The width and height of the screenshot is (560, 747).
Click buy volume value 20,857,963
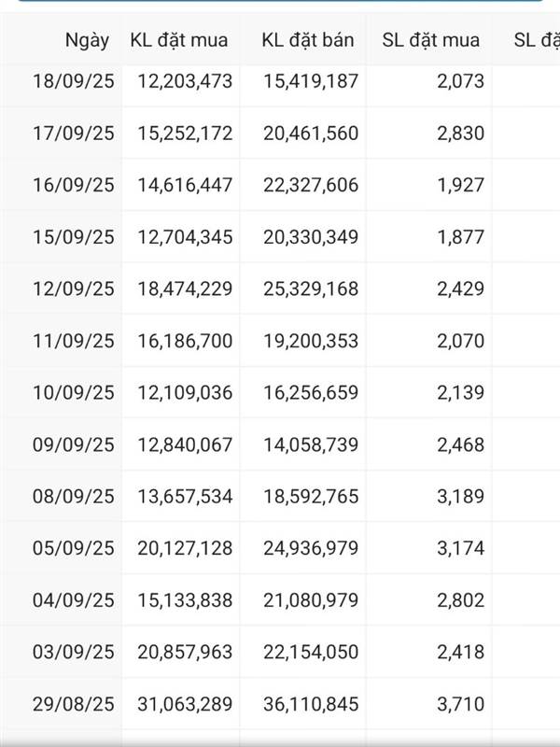[185, 652]
